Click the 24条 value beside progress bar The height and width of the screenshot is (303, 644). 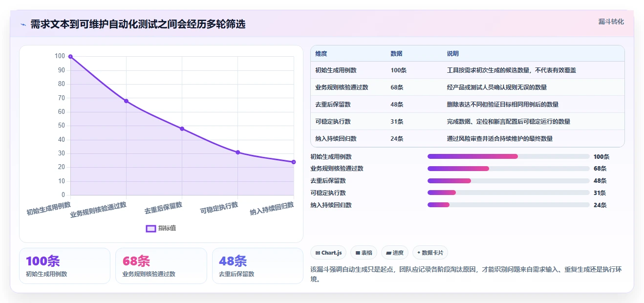coord(600,205)
